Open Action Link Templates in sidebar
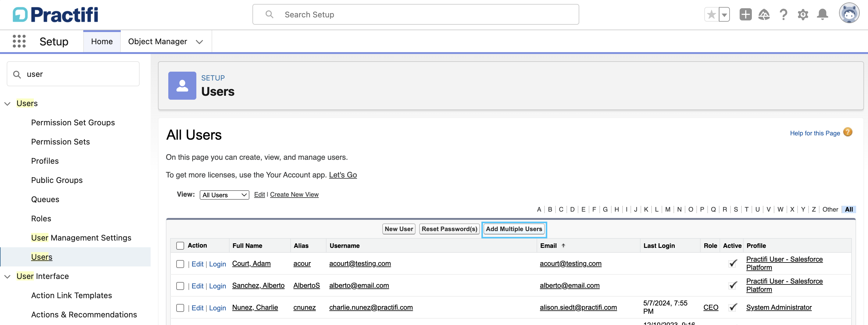Viewport: 868px width, 325px height. (x=71, y=295)
